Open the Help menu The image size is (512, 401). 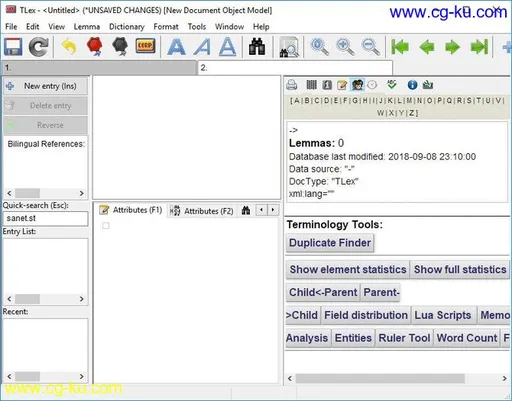261,27
